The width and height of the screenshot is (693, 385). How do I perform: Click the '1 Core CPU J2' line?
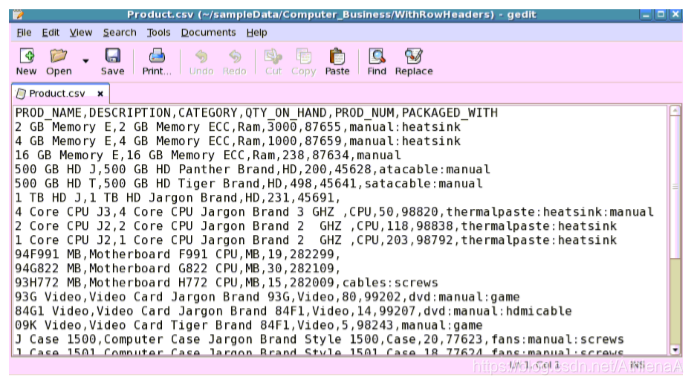click(316, 240)
